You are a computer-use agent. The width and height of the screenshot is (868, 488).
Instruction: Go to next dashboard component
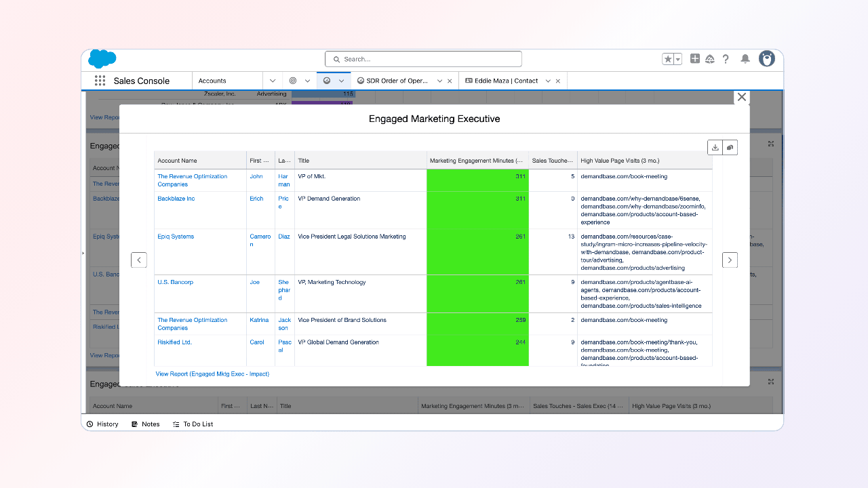(x=730, y=260)
